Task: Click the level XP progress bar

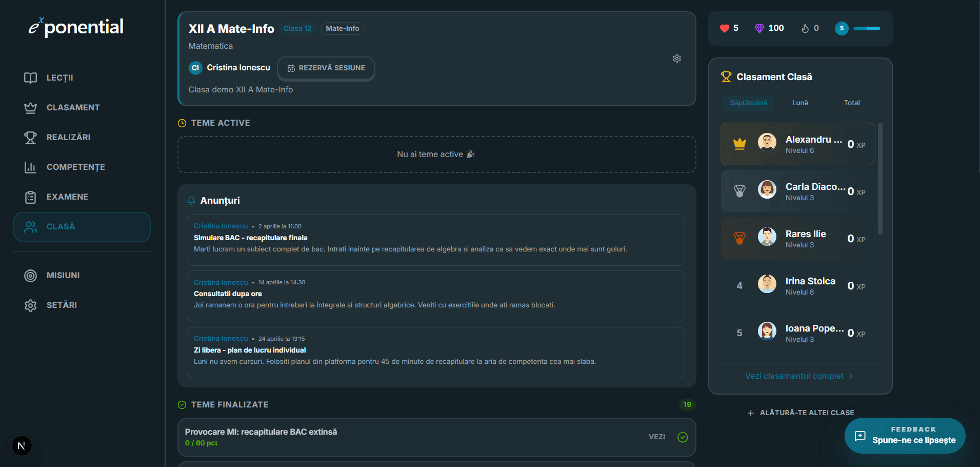Action: 867,28
